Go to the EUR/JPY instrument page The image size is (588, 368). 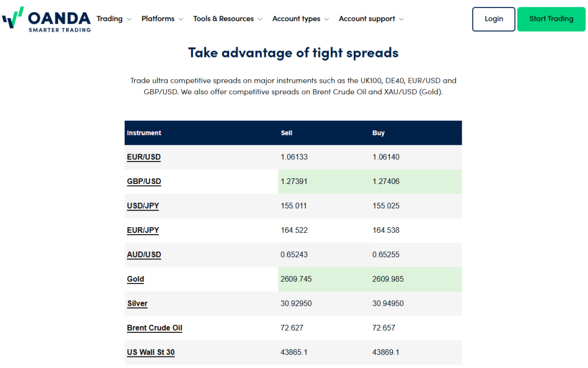pyautogui.click(x=142, y=230)
